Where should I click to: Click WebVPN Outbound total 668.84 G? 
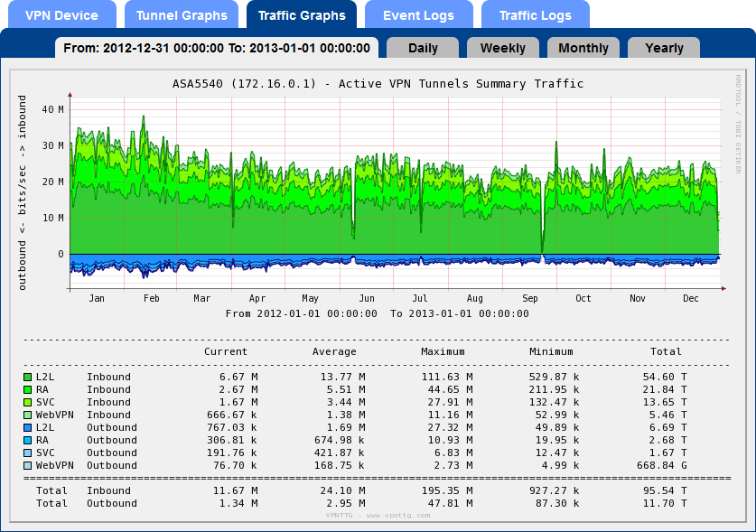tap(662, 465)
